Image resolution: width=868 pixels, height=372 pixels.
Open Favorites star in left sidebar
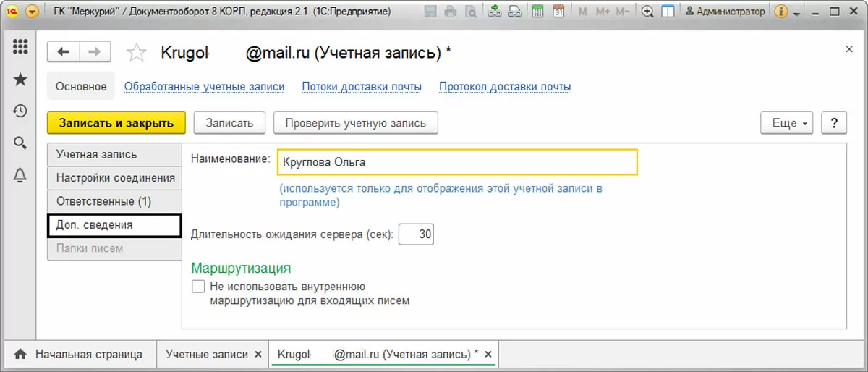coord(20,79)
